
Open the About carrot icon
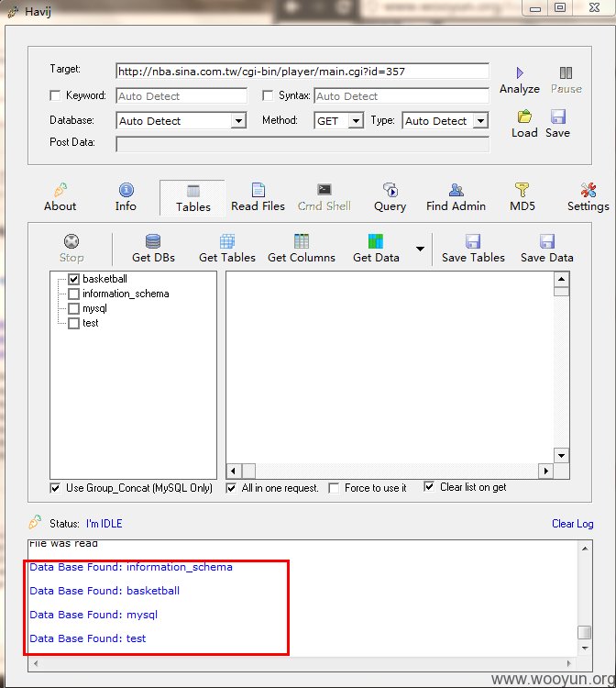[60, 190]
